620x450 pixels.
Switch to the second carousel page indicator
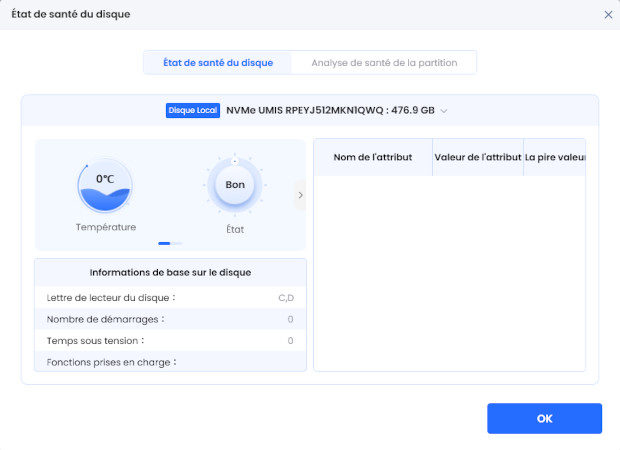pos(177,243)
